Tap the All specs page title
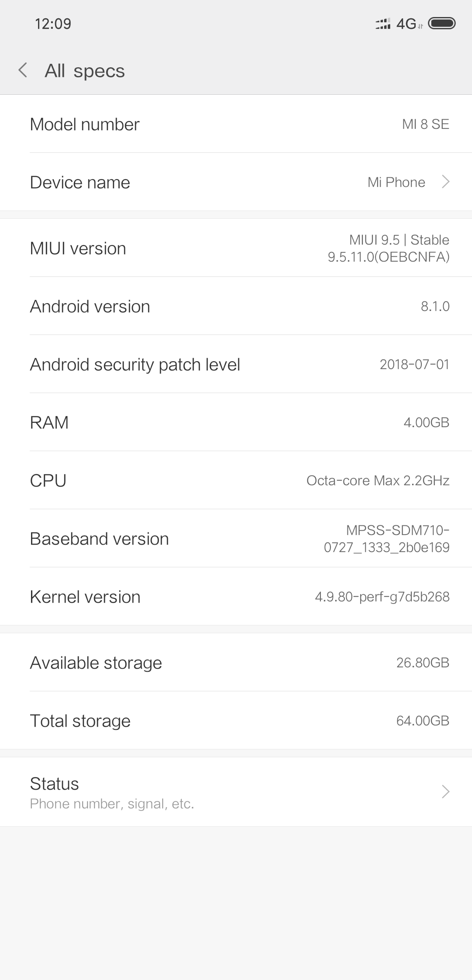 (x=85, y=71)
